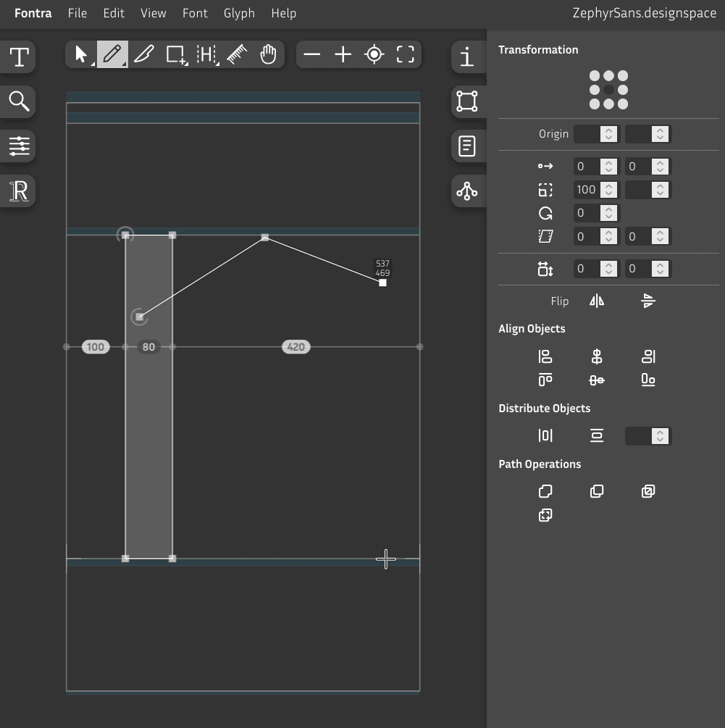725x728 pixels.
Task: Open the Text entry sidebar panel
Action: 19,57
